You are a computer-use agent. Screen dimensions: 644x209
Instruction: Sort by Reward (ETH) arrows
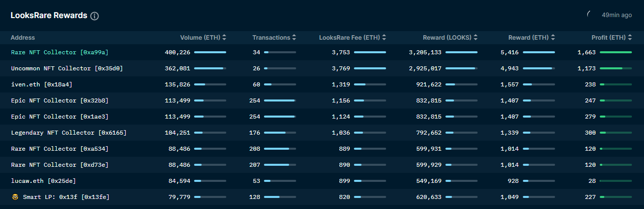pyautogui.click(x=553, y=38)
